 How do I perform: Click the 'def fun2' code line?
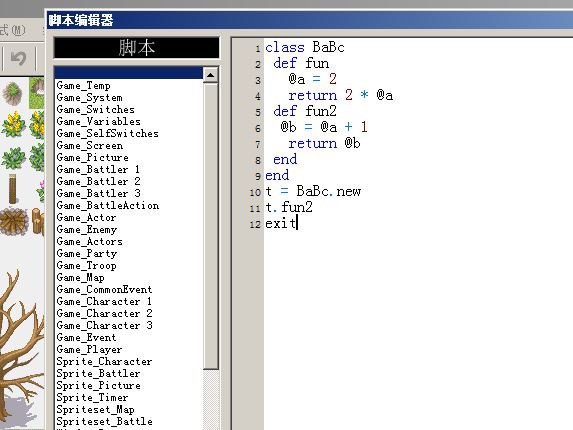pyautogui.click(x=305, y=111)
